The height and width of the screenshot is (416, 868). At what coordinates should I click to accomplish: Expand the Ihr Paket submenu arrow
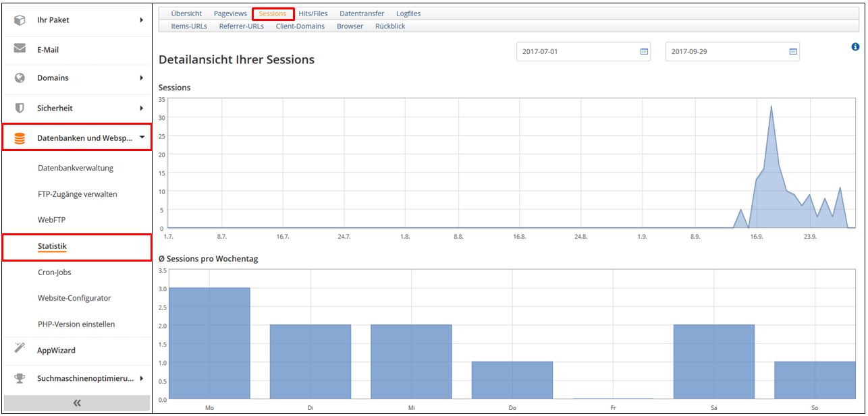click(142, 20)
